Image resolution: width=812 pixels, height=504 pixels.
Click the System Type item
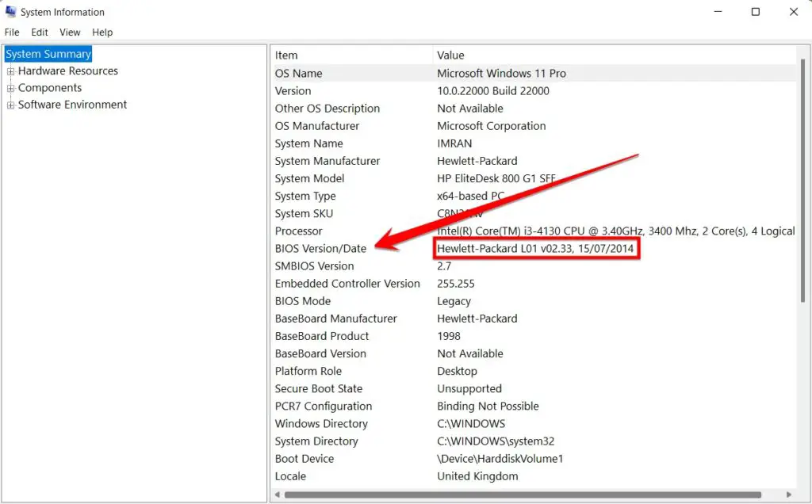coord(305,197)
